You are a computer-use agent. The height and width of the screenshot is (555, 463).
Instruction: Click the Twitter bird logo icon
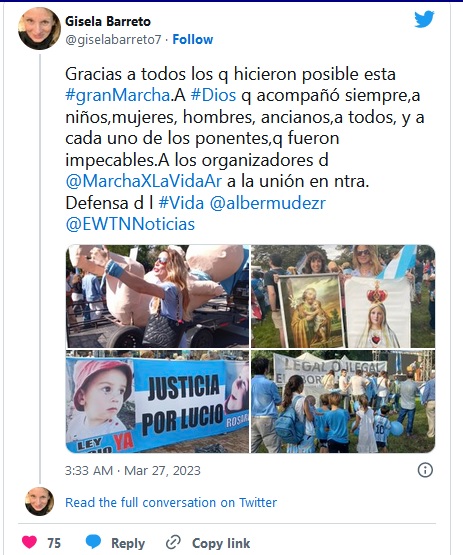click(x=424, y=19)
